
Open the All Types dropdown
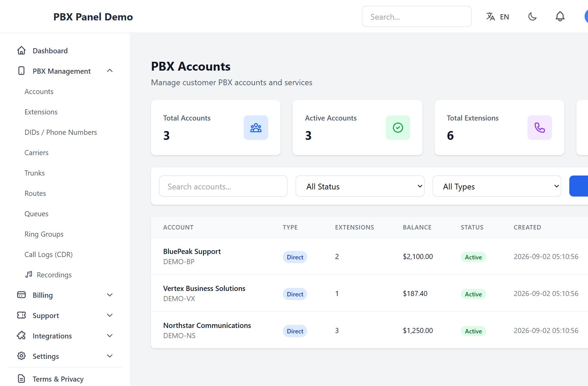coord(497,186)
